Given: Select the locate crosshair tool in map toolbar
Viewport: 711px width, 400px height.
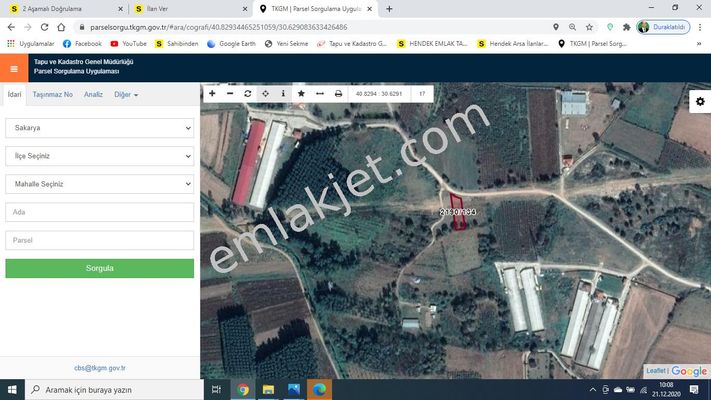Looking at the screenshot, I should click(x=265, y=93).
